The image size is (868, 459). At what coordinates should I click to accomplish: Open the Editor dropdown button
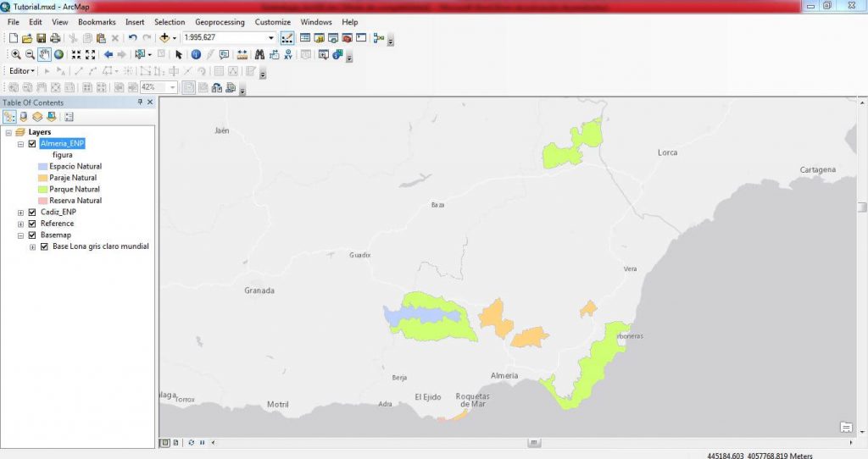22,71
